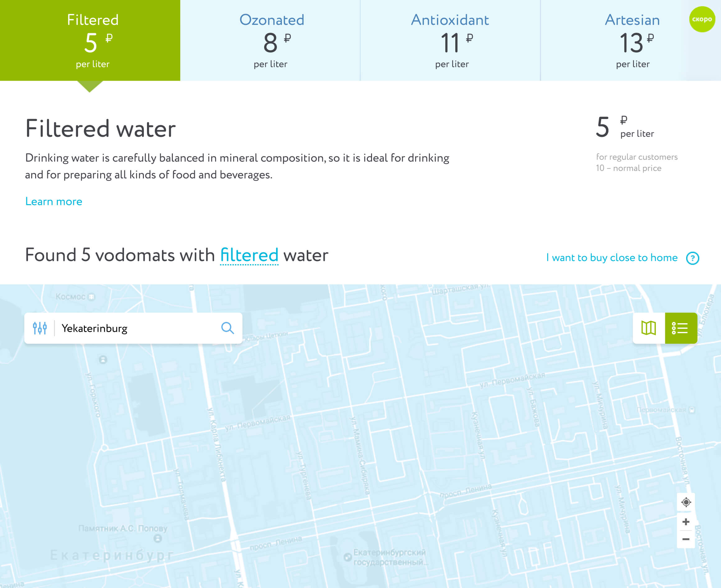The width and height of the screenshot is (721, 588).
Task: Click I want to buy close to home
Action: [x=612, y=258]
